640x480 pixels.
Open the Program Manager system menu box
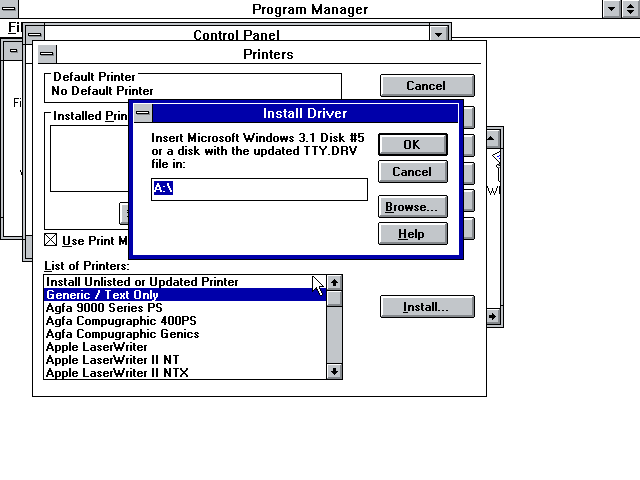tap(9, 9)
